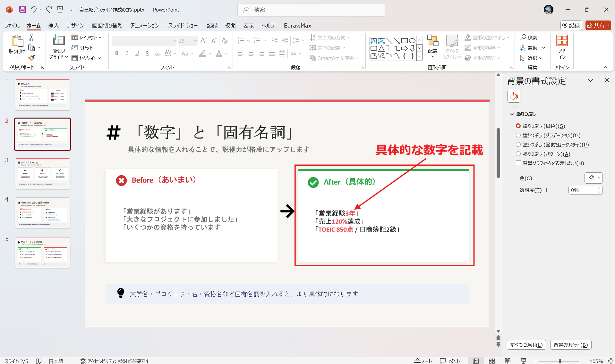Switch to the 挿入 ribbon tab
This screenshot has height=364, width=615.
click(x=53, y=25)
